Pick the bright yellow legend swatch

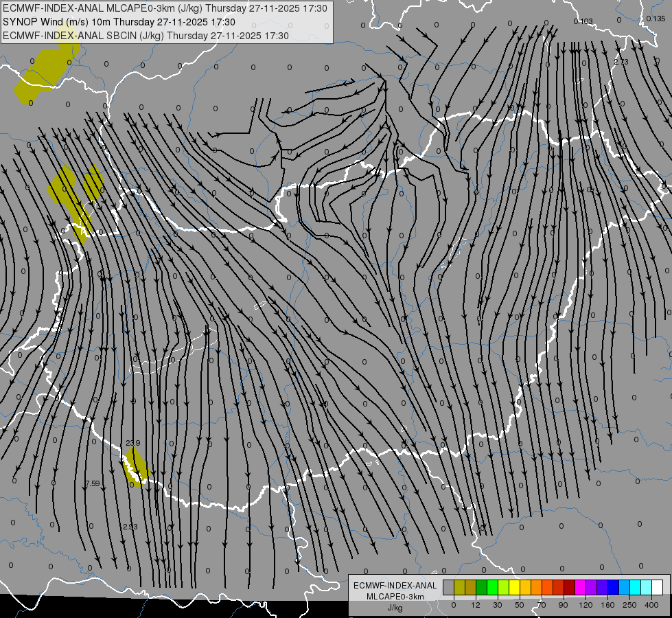tap(514, 588)
